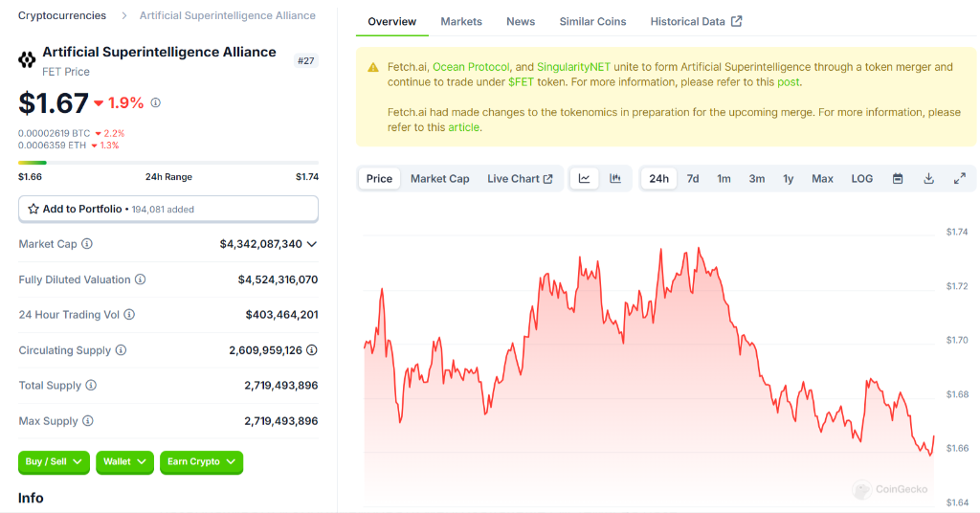Open the 'post' link in notice

(x=789, y=82)
